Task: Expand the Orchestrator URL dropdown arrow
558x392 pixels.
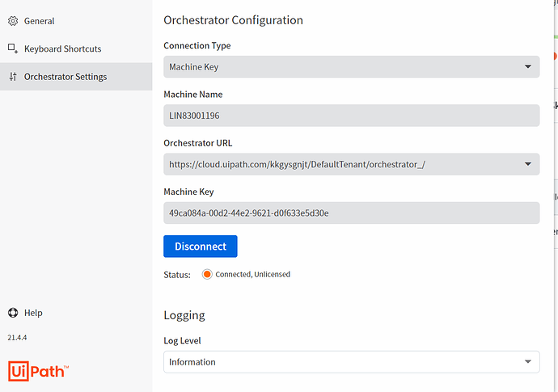Action: point(528,164)
